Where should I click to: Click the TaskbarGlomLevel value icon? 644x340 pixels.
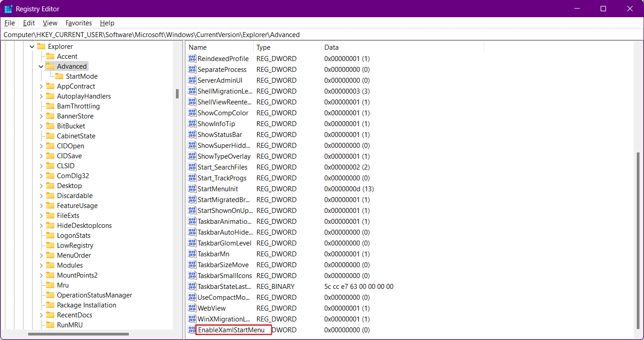click(x=192, y=243)
